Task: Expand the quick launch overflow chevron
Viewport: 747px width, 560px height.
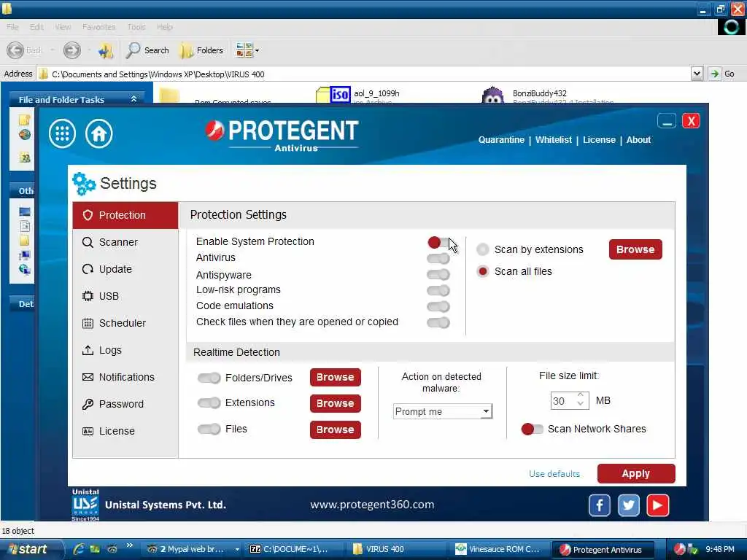Action: [x=129, y=545]
